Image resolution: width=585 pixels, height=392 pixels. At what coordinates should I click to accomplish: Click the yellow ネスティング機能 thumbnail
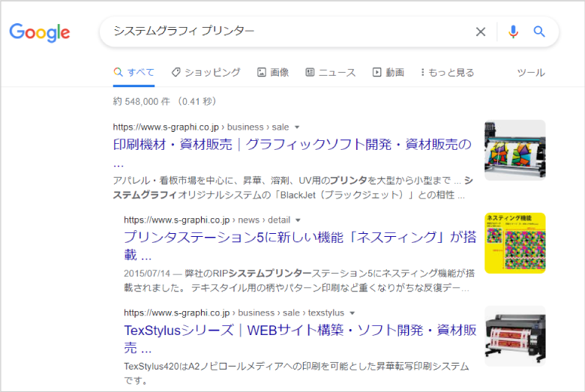(514, 243)
